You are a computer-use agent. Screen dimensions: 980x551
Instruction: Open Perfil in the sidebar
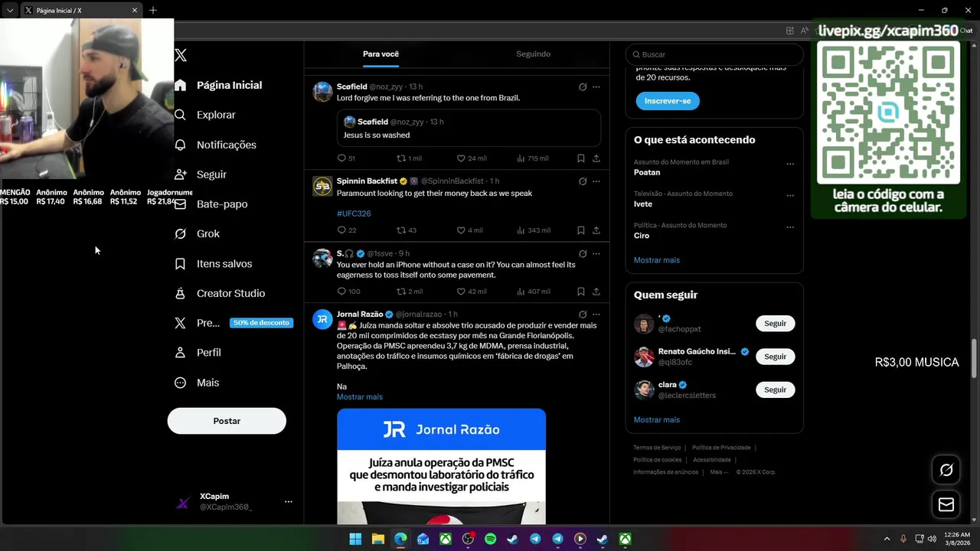tap(198, 353)
